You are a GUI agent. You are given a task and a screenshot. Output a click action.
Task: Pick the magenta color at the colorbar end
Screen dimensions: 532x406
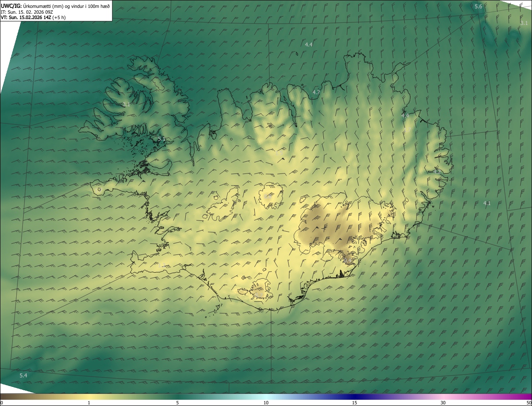[x=528, y=396]
